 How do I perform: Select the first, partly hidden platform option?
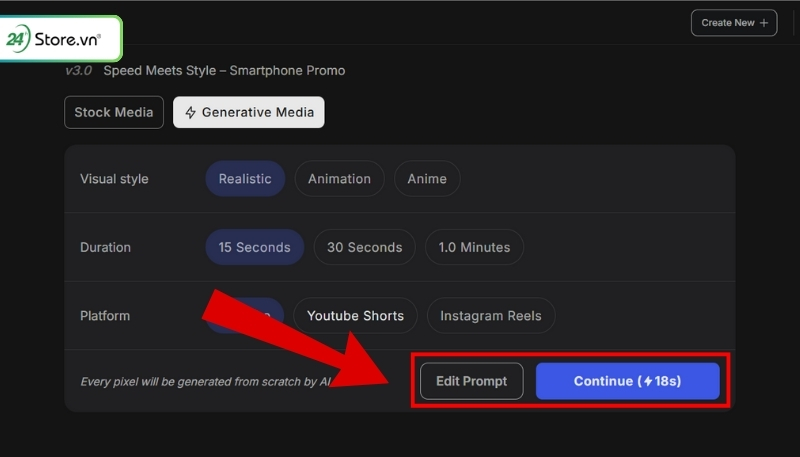tap(260, 316)
